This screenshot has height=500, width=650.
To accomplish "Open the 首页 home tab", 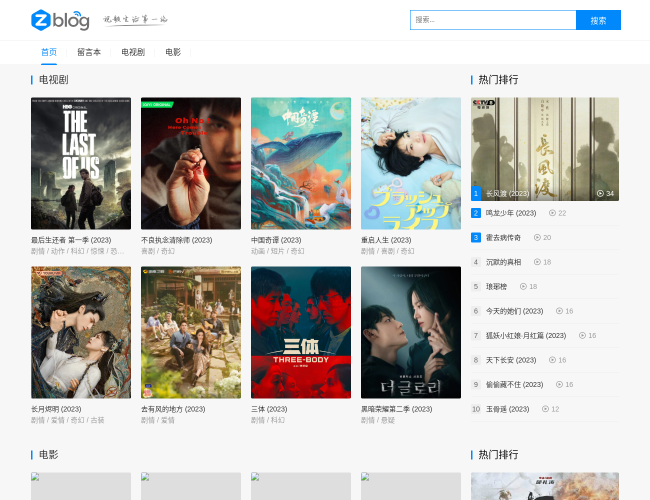I will click(x=49, y=52).
